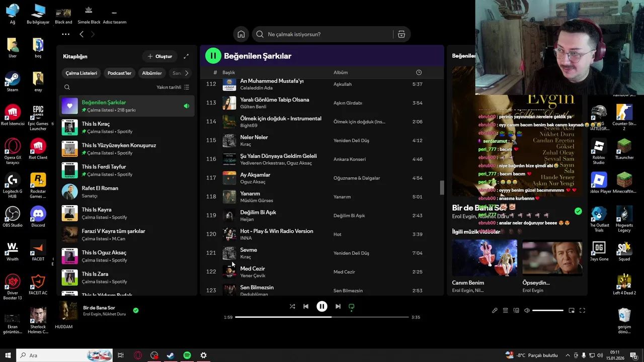Open the OBS Studio desktop icon
Screen dimensions: 644x362
(x=13, y=217)
